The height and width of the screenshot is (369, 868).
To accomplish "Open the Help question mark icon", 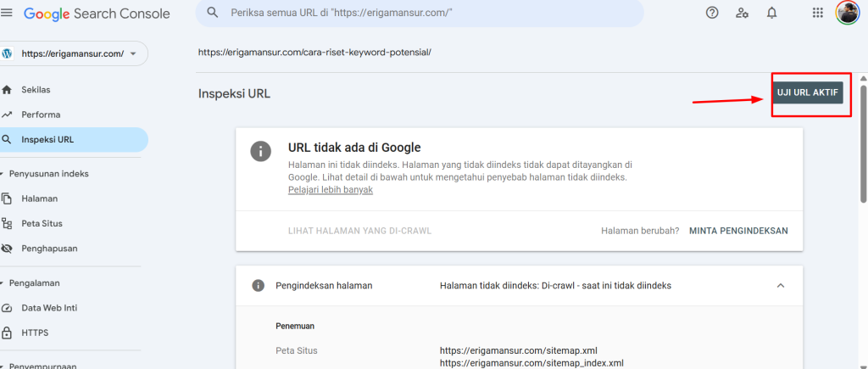I will pyautogui.click(x=712, y=13).
